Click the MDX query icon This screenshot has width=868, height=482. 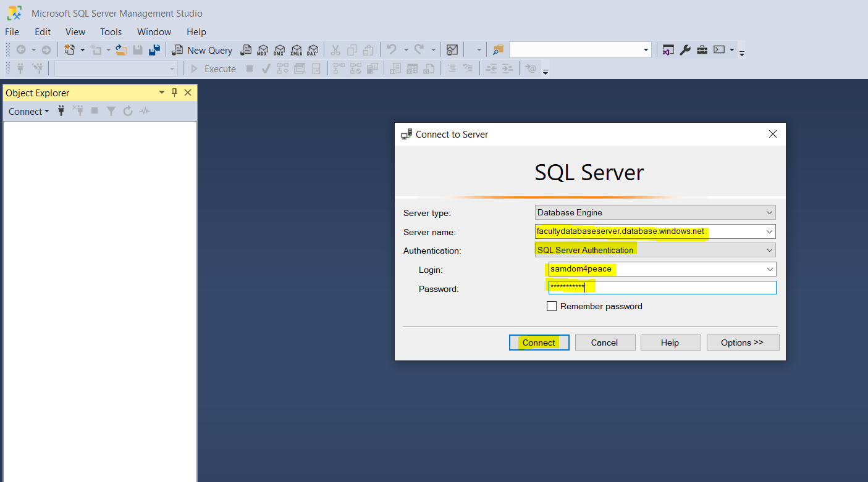point(263,50)
